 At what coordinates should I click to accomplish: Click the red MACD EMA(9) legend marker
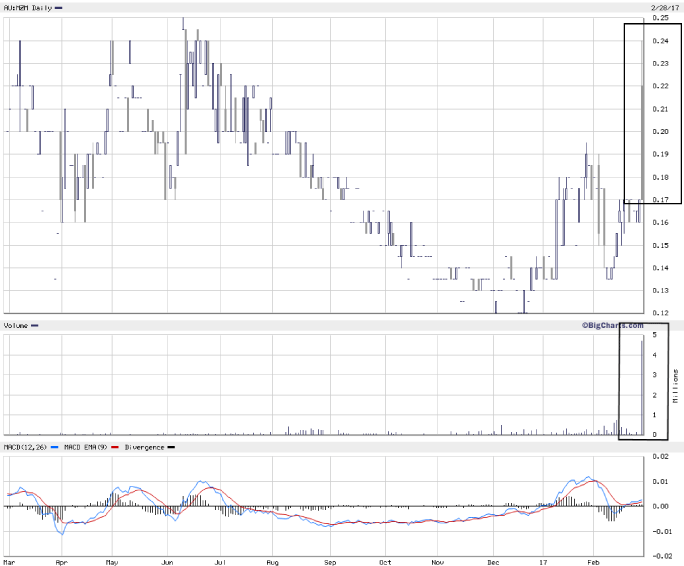(116, 446)
